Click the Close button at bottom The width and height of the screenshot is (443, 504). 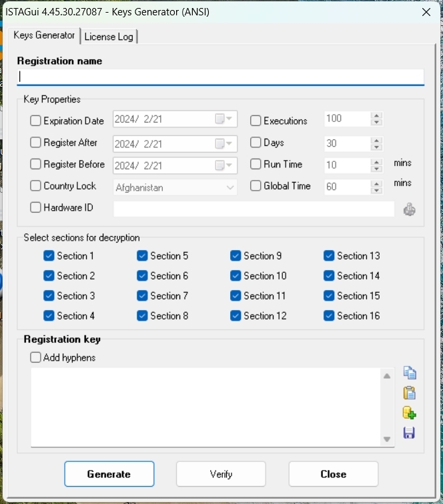[x=334, y=474]
